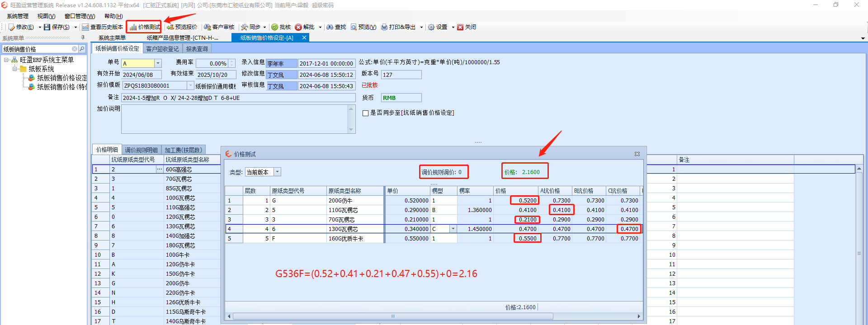868x325 pixels.
Task: Switch to the 系统主菜单 document tab
Action: click(x=112, y=38)
